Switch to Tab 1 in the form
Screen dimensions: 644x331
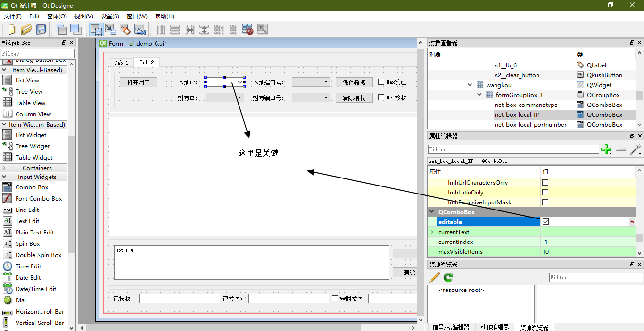click(121, 63)
